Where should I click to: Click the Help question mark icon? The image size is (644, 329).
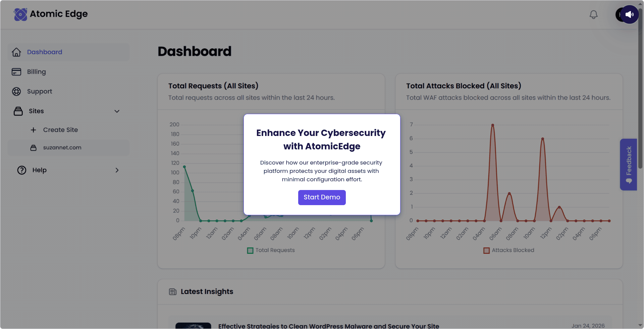coord(21,170)
